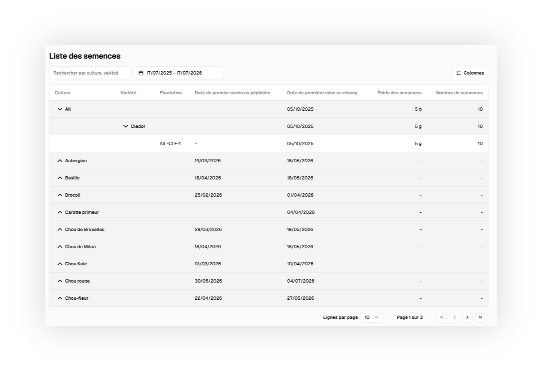Expand the Chou de Milan row chevron
This screenshot has height=371, width=542.
pos(59,247)
